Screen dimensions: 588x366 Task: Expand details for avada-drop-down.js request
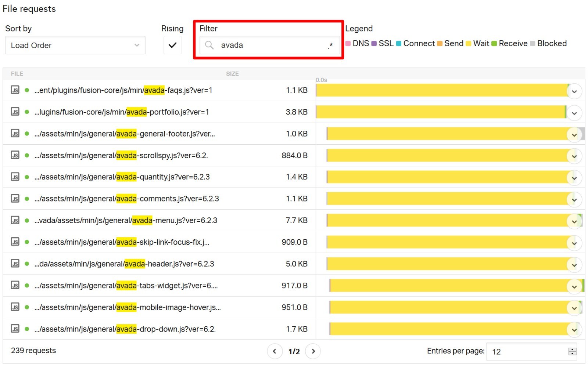(x=574, y=330)
